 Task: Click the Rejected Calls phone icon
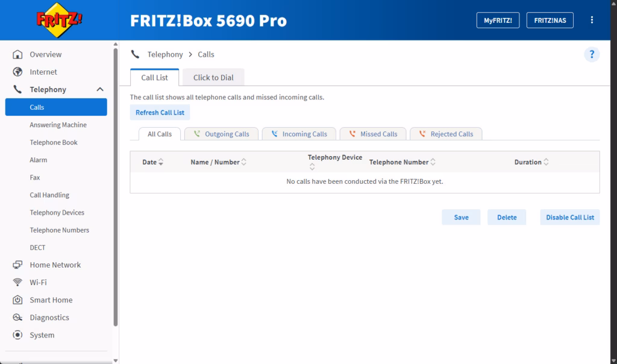(x=422, y=134)
